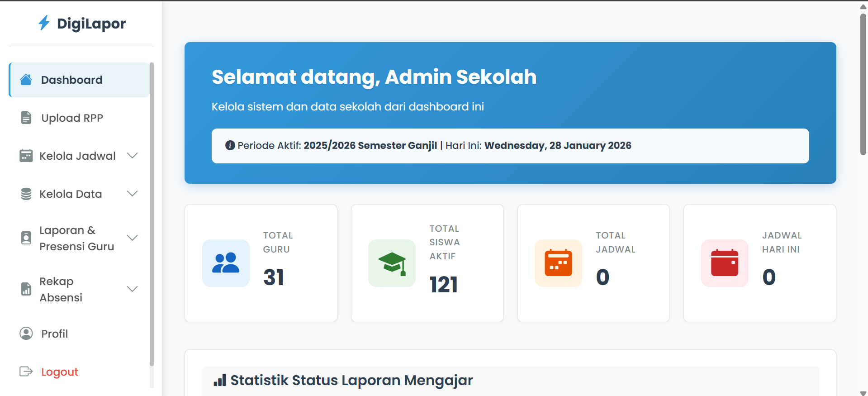868x396 pixels.
Task: Click the Logout exit arrow icon
Action: (x=26, y=372)
